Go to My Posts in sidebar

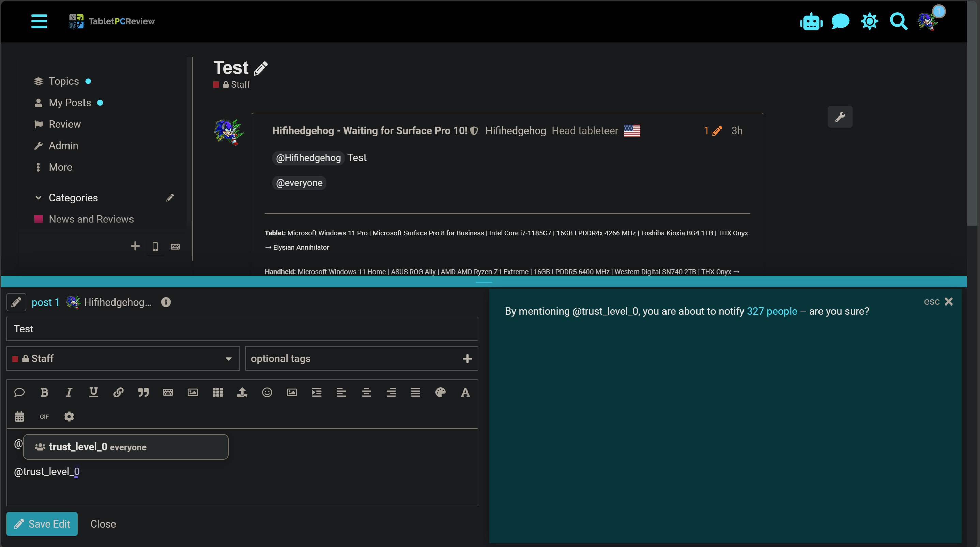(70, 103)
